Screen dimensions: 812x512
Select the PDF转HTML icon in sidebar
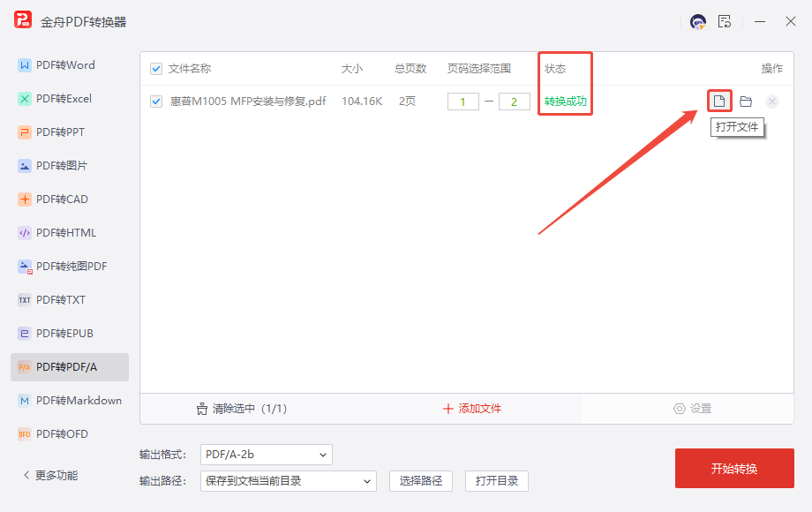coord(25,233)
